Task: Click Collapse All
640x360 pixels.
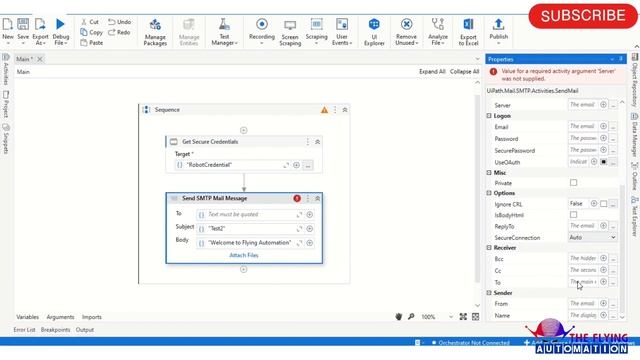Action: [x=464, y=71]
